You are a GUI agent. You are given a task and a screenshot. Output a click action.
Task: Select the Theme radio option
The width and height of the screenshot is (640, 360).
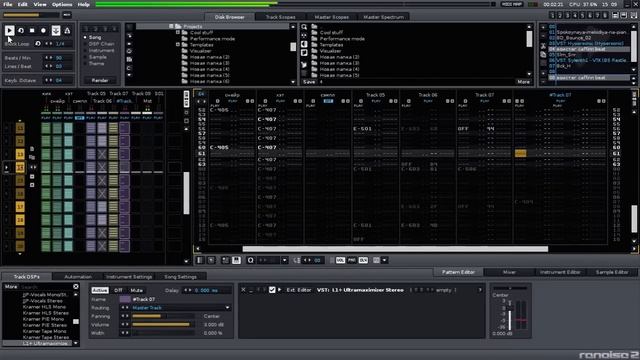pyautogui.click(x=94, y=64)
